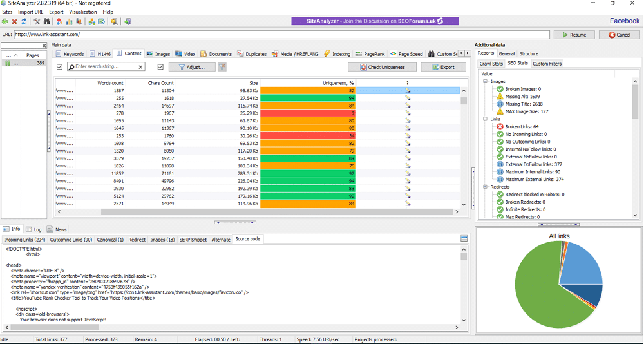This screenshot has width=644, height=344.
Task: Click the uniqueness check icon in the 2454 words row
Action: pyautogui.click(x=408, y=106)
